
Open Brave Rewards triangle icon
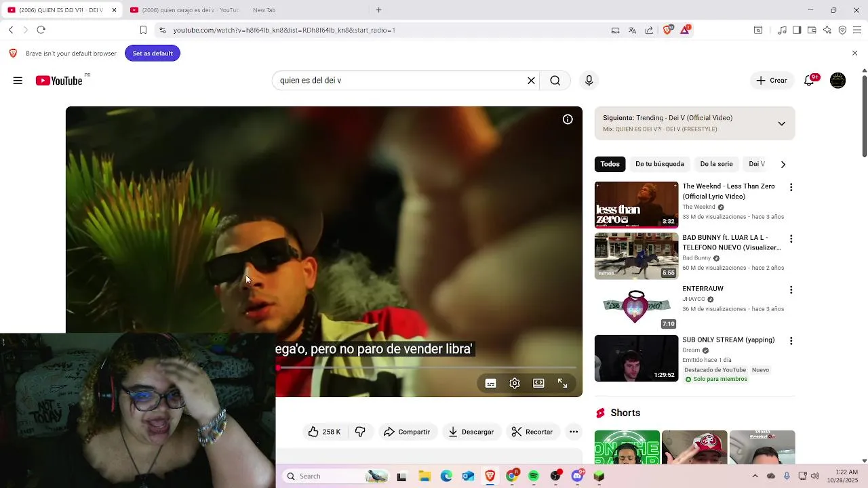[x=686, y=30]
